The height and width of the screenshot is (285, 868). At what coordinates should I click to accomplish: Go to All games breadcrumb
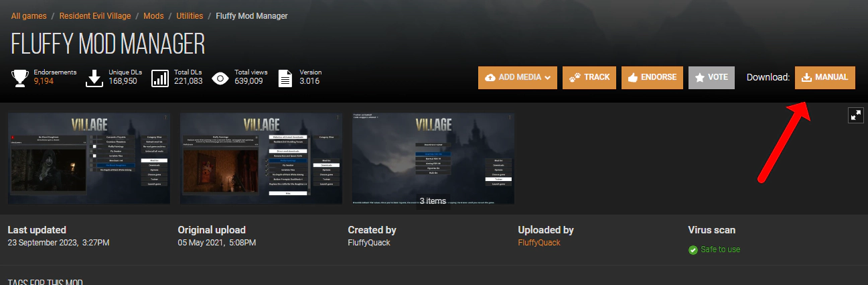point(30,15)
